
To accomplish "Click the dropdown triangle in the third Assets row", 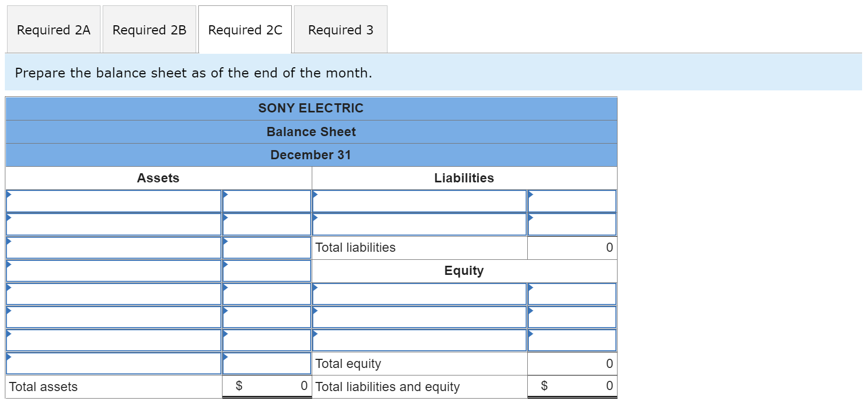I will pos(9,241).
